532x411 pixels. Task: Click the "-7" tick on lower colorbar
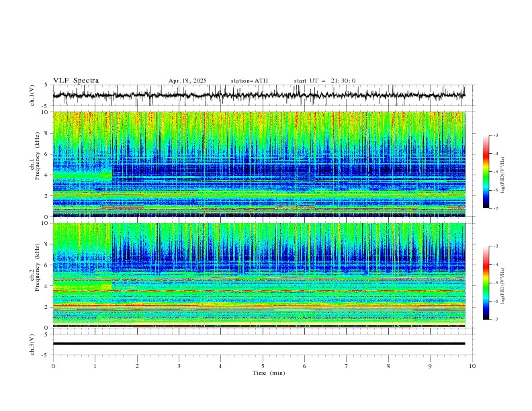click(x=495, y=319)
